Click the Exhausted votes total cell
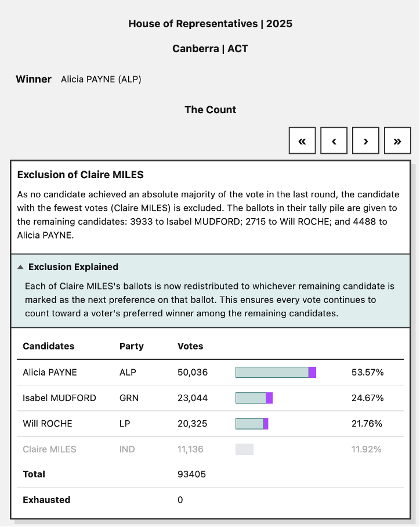Viewport: 420px width, 527px height. coord(180,500)
